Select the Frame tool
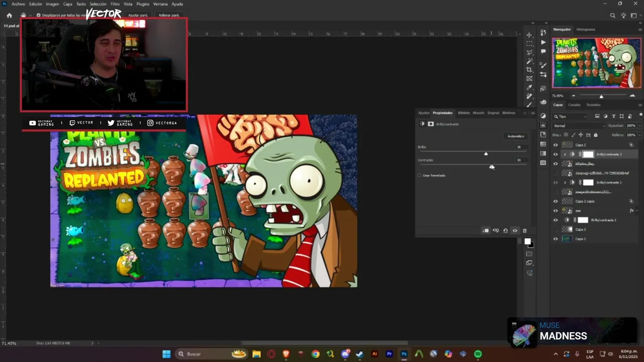 (x=529, y=78)
